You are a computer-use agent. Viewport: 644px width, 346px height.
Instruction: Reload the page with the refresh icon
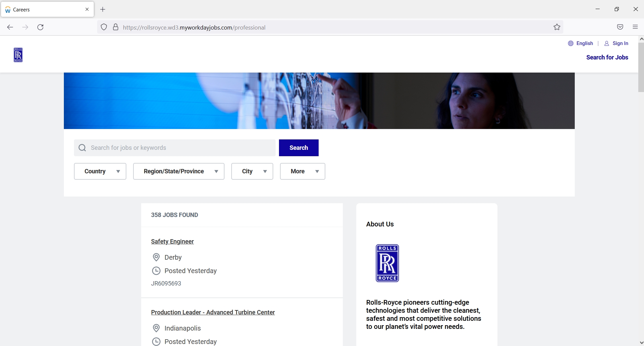(40, 27)
